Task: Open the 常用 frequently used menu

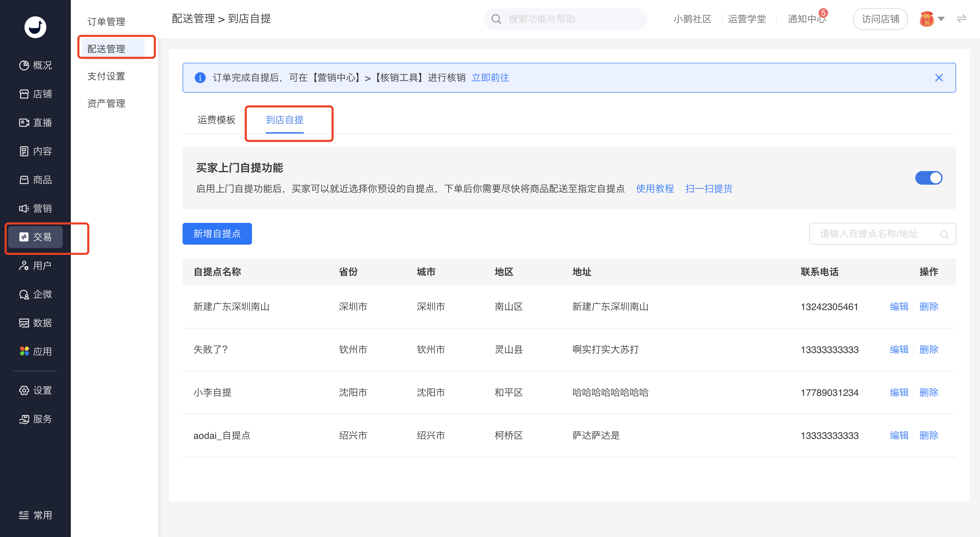Action: point(35,515)
